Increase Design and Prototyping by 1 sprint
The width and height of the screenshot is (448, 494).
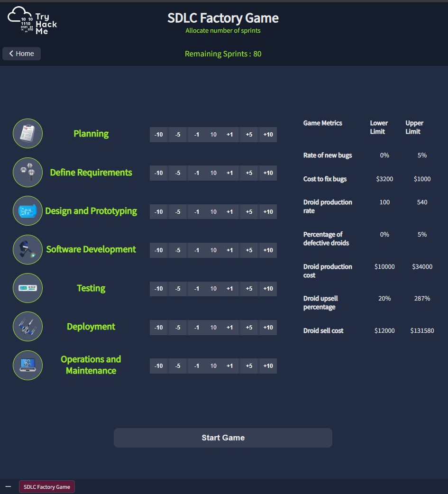click(x=229, y=212)
